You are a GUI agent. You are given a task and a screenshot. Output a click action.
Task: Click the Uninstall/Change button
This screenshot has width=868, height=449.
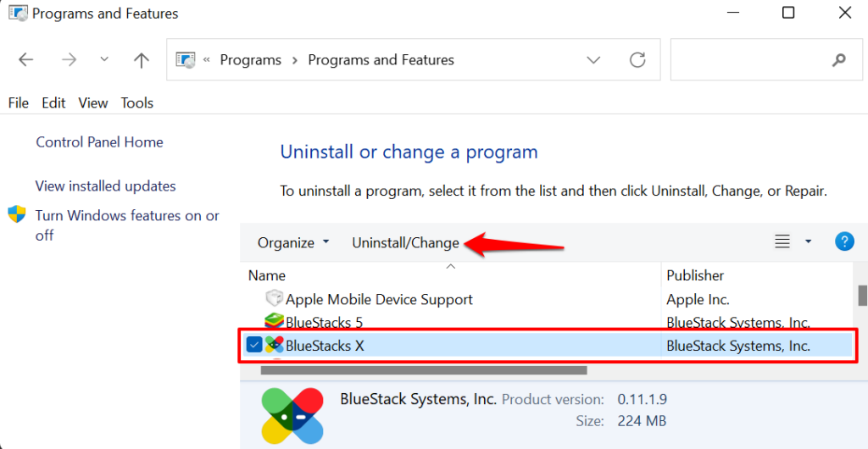(x=405, y=243)
